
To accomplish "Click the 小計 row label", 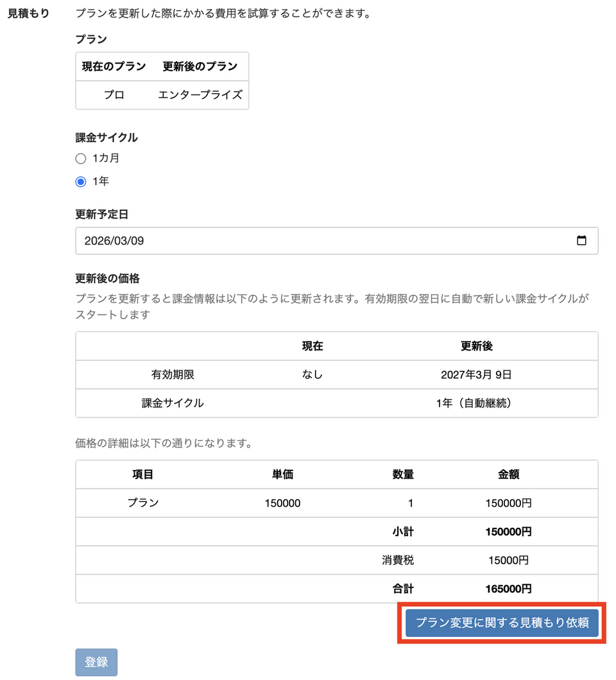I will (x=403, y=532).
